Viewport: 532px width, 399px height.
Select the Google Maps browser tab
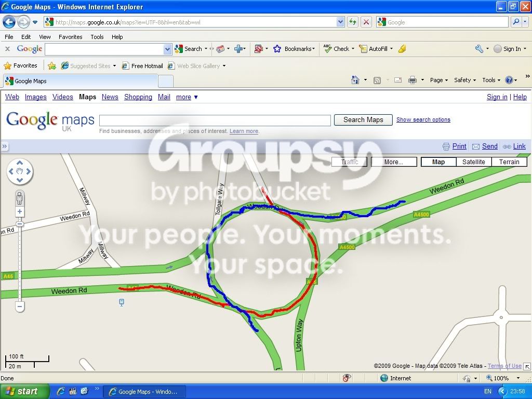click(81, 81)
